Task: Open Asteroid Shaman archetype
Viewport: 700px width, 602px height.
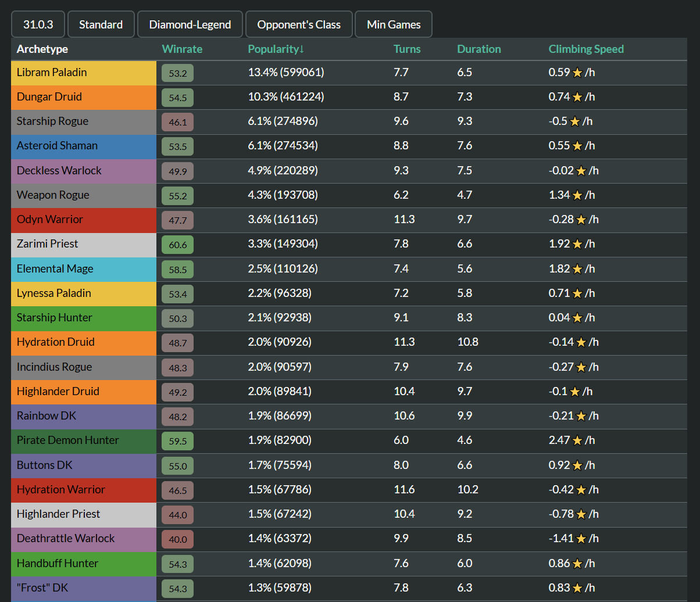Action: [x=84, y=146]
